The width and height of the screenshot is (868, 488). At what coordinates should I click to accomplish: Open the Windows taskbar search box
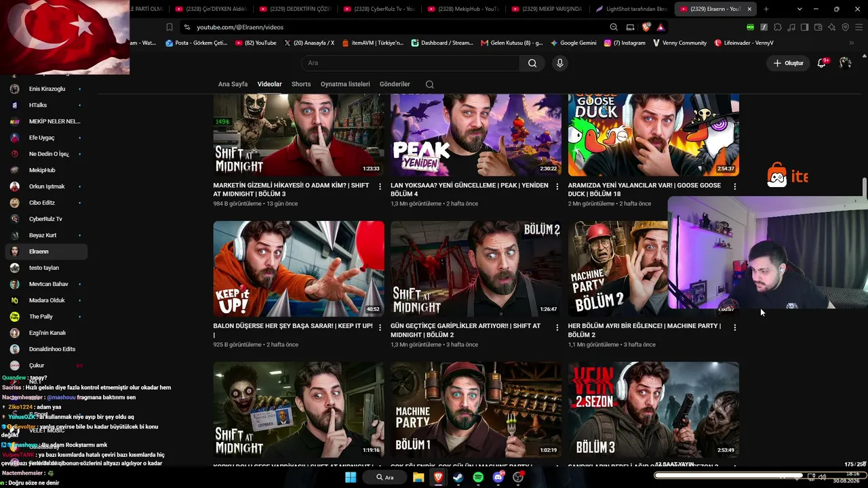tap(384, 477)
